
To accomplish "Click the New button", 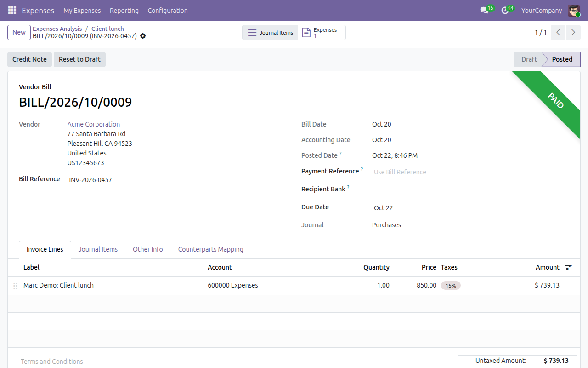I will pyautogui.click(x=19, y=32).
